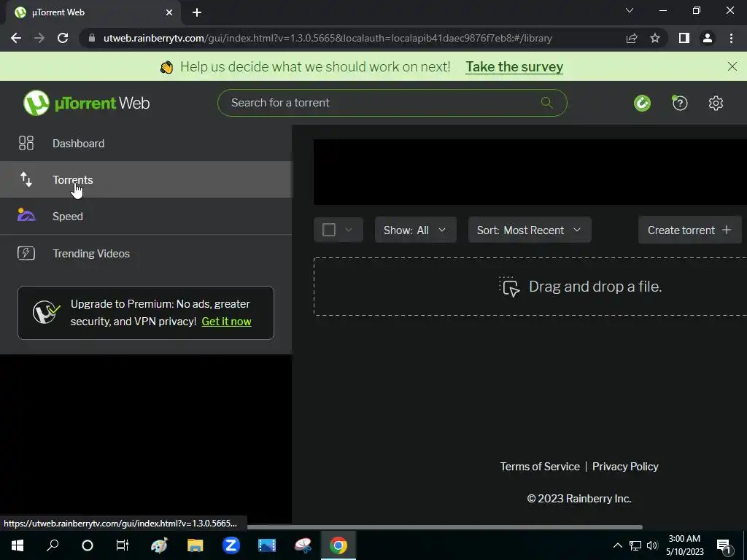Open the Dashboard sidebar item

tap(146, 144)
